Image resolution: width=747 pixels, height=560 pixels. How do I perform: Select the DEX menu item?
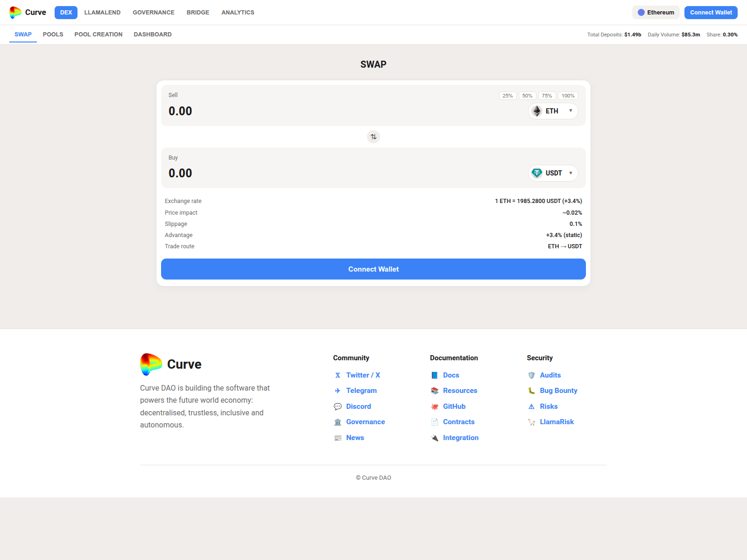coord(66,13)
